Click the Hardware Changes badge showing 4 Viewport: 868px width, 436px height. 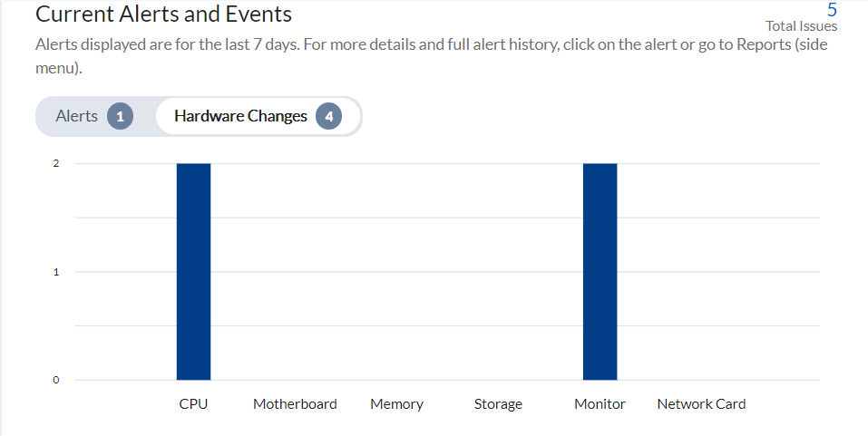[x=329, y=116]
